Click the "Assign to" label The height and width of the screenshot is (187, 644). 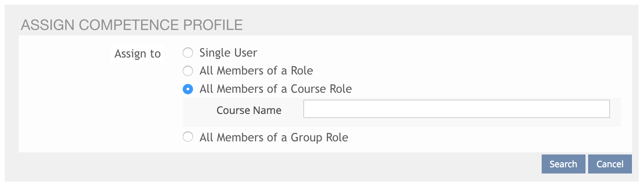tap(137, 54)
